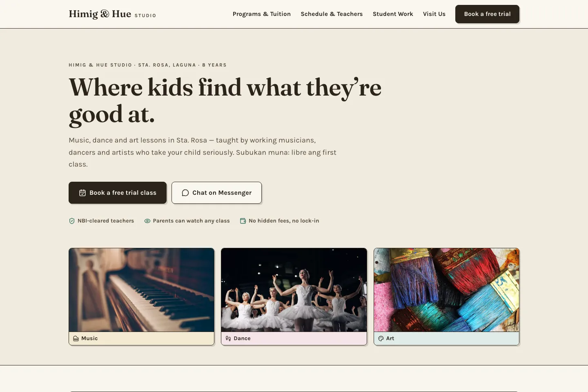Click the palette icon on the Art card

(x=381, y=339)
